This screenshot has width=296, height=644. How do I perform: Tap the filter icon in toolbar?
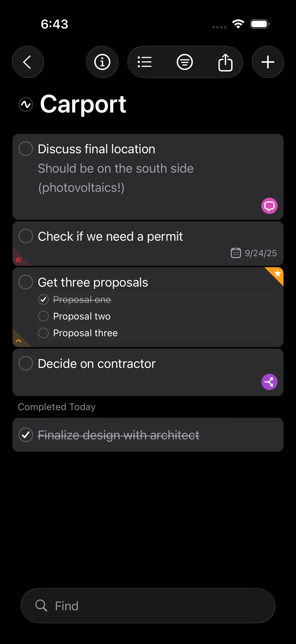[x=185, y=62]
